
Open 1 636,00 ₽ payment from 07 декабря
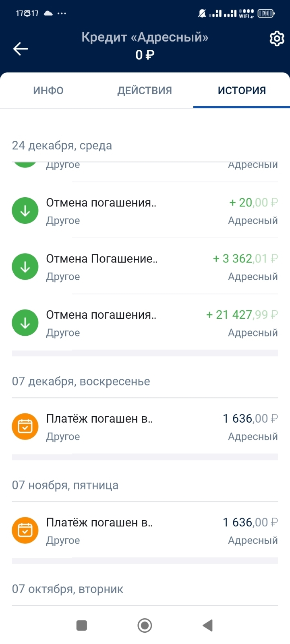[250, 419]
